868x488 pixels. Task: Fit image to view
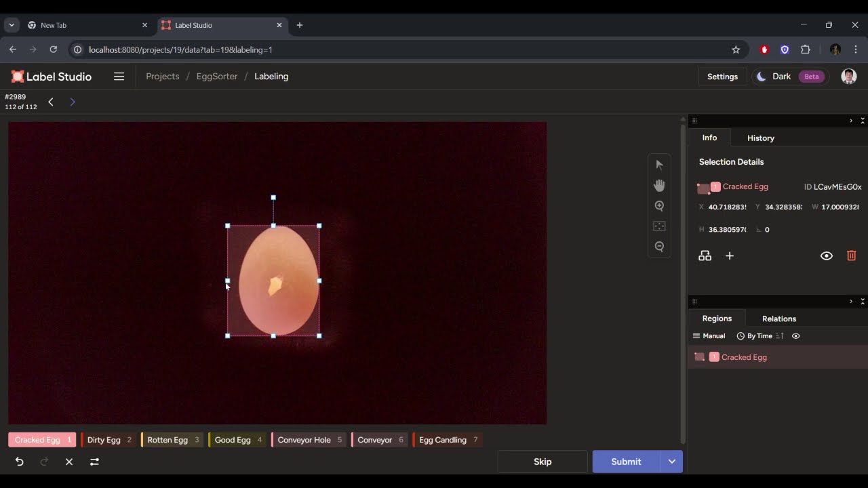coord(659,226)
